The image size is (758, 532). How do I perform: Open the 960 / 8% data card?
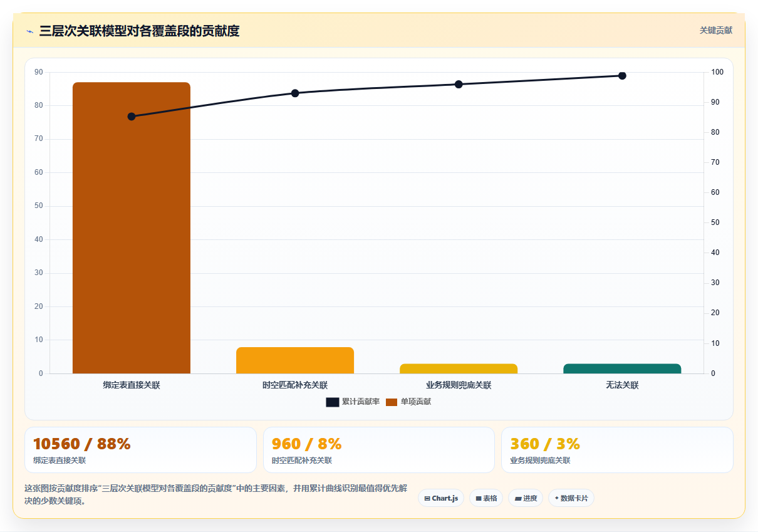(379, 450)
